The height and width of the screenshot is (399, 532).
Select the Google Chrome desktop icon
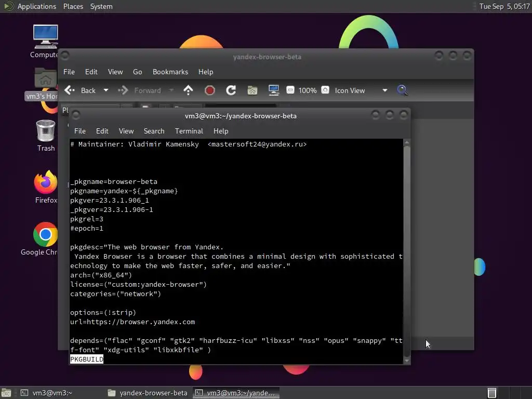(x=41, y=239)
